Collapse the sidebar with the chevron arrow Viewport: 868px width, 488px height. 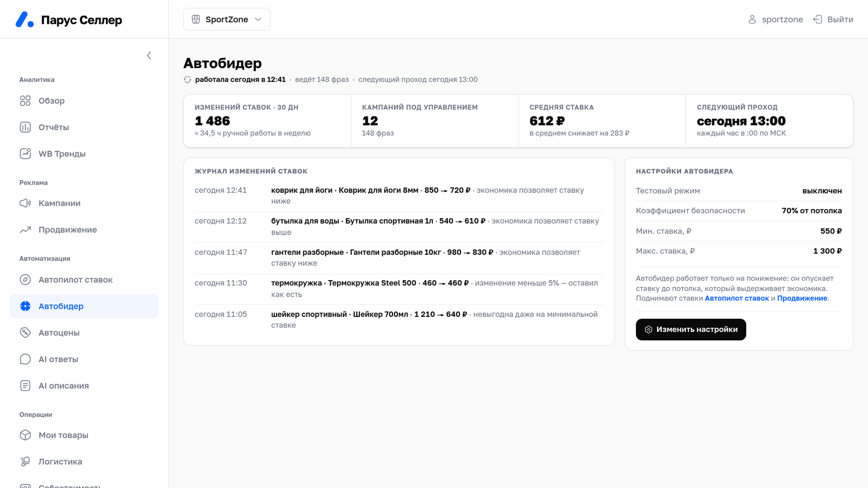coord(149,55)
